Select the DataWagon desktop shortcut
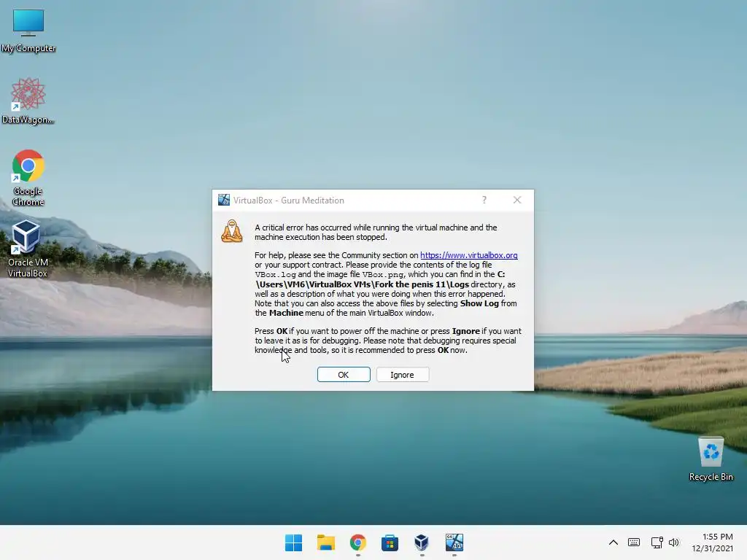Viewport: 747px width, 560px height. coord(28,101)
